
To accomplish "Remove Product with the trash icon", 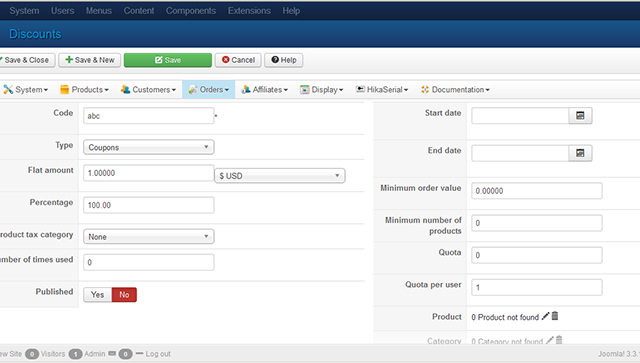I will (x=555, y=316).
